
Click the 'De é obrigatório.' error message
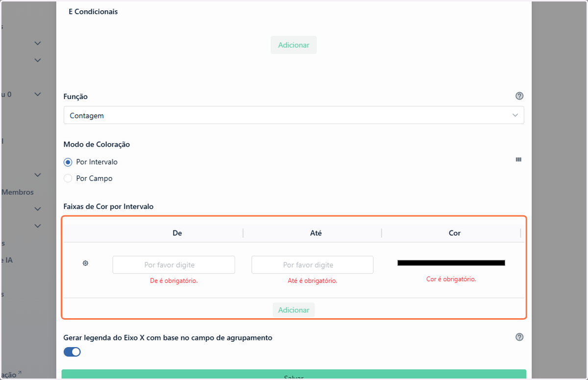(173, 281)
